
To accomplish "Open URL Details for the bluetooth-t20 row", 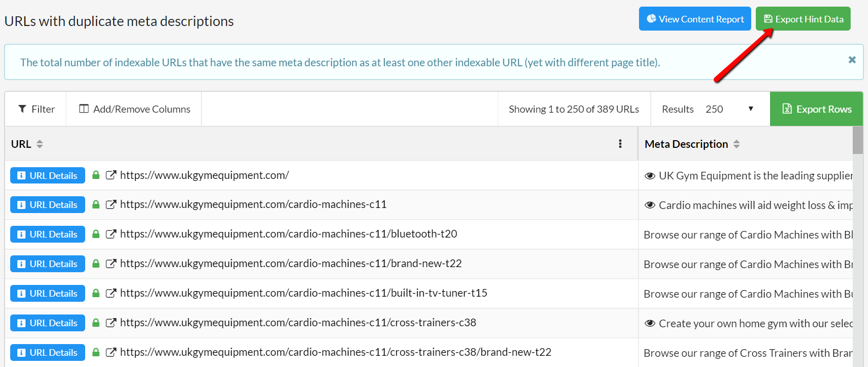I will [x=47, y=234].
